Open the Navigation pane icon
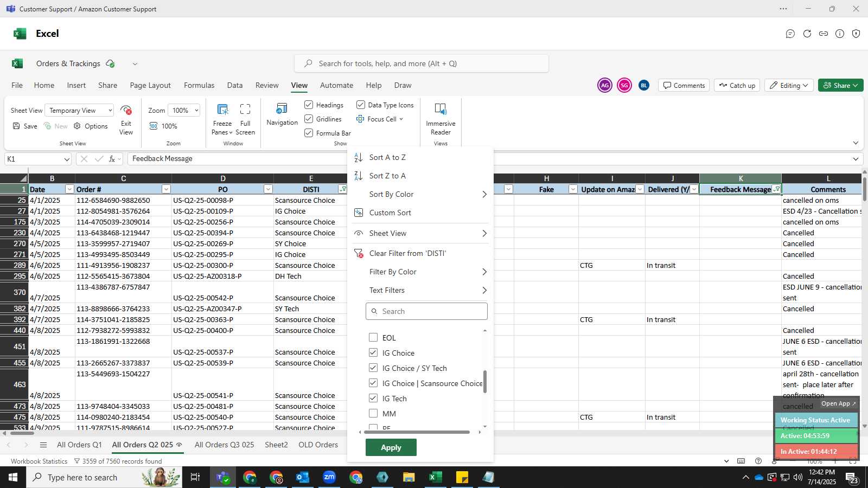Viewport: 868px width, 488px height. (x=282, y=109)
